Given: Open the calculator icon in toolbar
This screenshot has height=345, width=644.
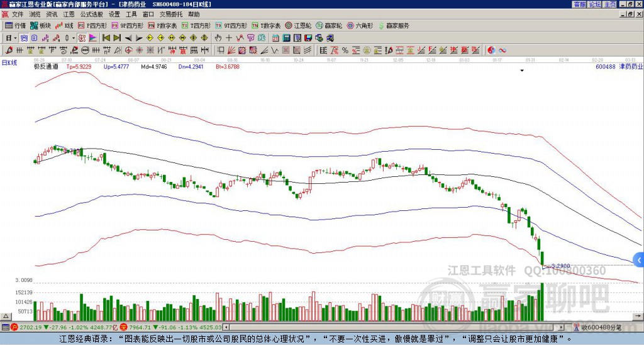Looking at the screenshot, I should 286,38.
